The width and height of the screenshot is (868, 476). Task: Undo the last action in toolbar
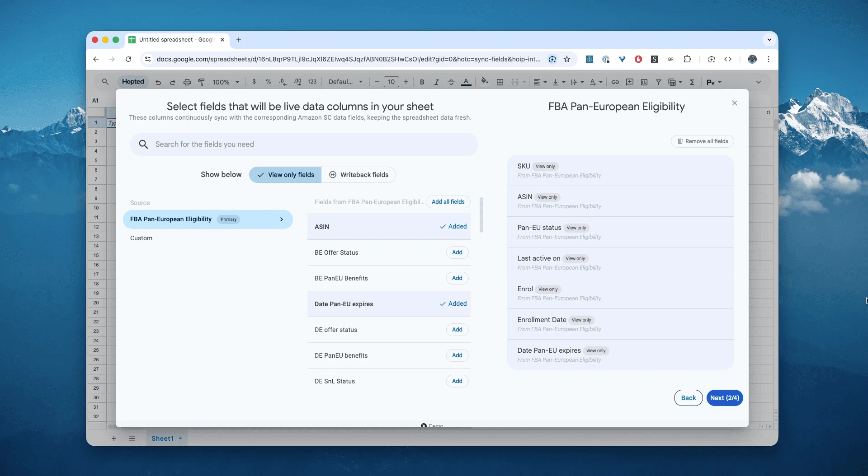point(158,82)
